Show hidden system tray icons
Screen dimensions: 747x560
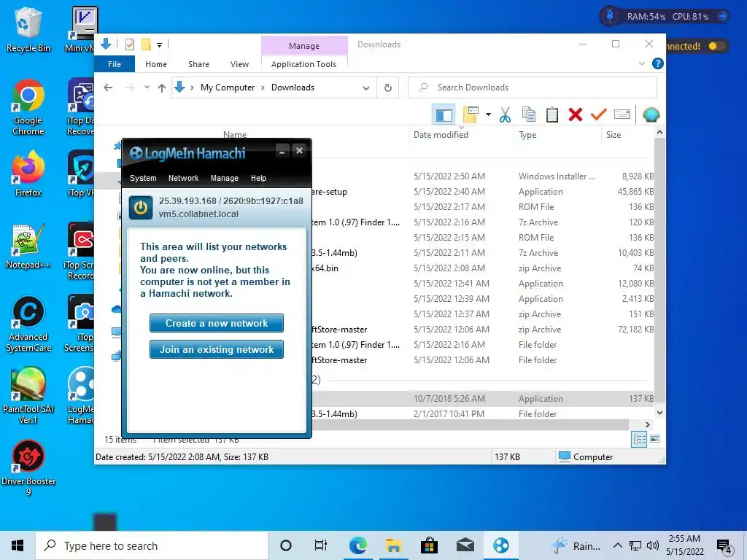[617, 545]
